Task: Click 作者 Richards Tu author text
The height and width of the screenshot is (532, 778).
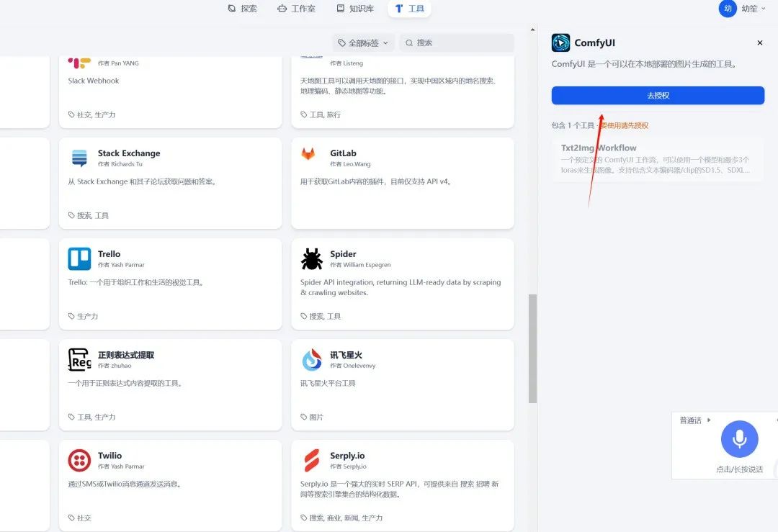Action: pyautogui.click(x=120, y=163)
